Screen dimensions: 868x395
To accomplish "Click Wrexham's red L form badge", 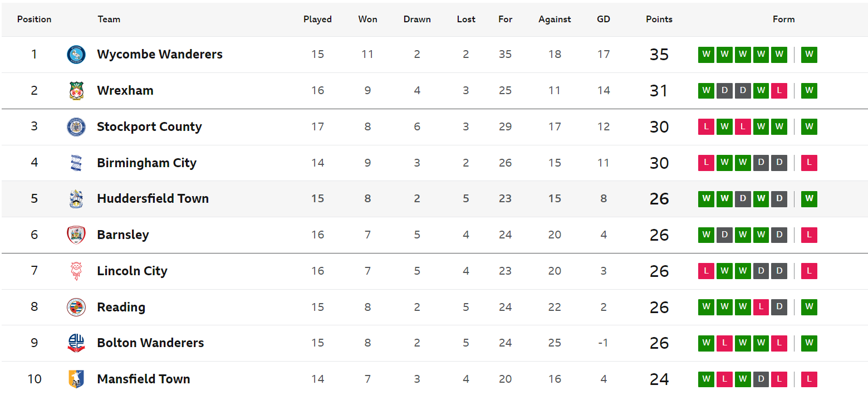I will [779, 91].
